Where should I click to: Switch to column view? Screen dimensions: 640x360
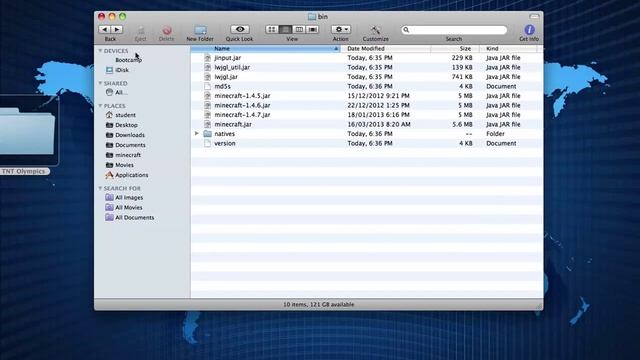click(299, 29)
